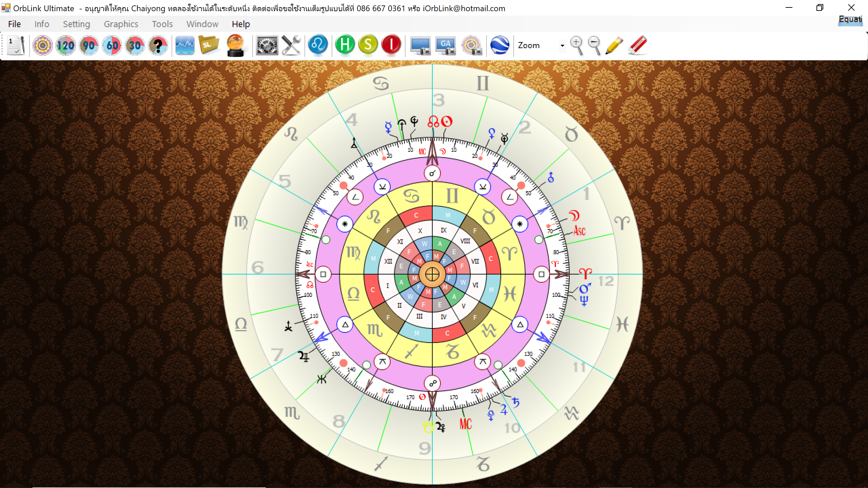The height and width of the screenshot is (488, 868).
Task: Open the Help menu
Action: 241,24
